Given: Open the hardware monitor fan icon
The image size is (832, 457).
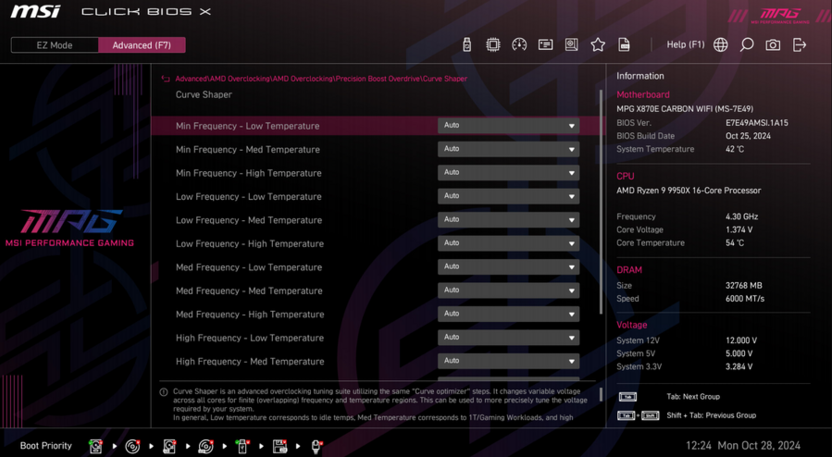Looking at the screenshot, I should coord(571,45).
